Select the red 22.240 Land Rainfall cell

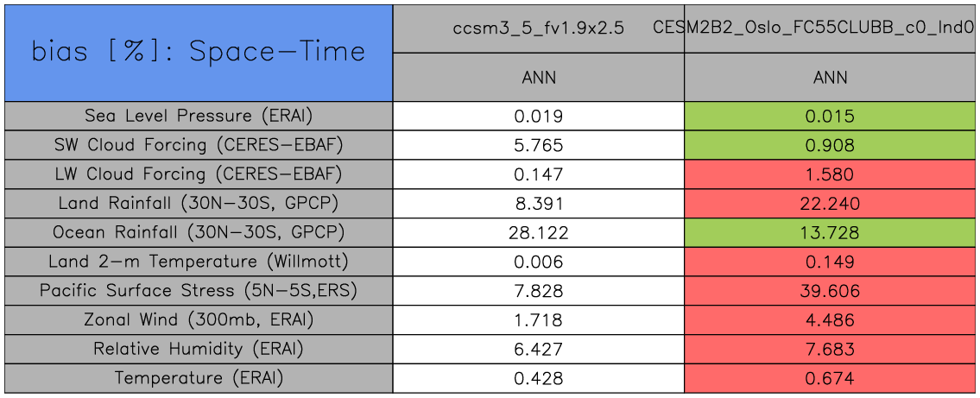point(831,204)
